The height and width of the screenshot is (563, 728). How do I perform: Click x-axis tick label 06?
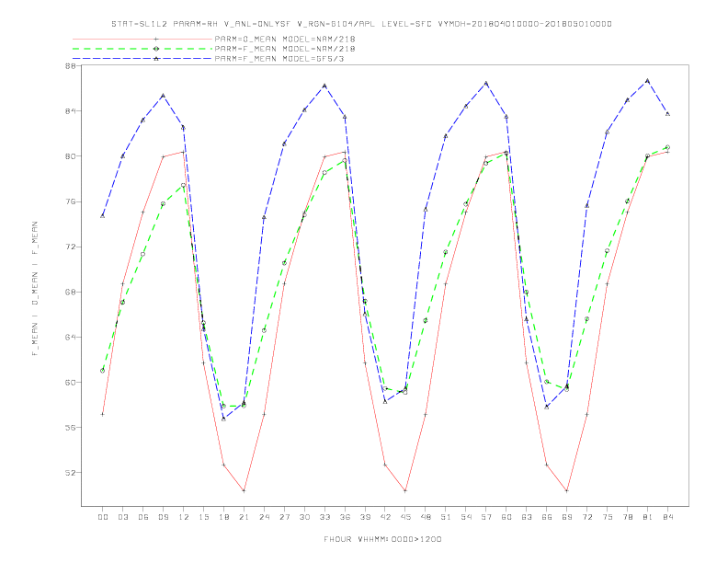143,517
